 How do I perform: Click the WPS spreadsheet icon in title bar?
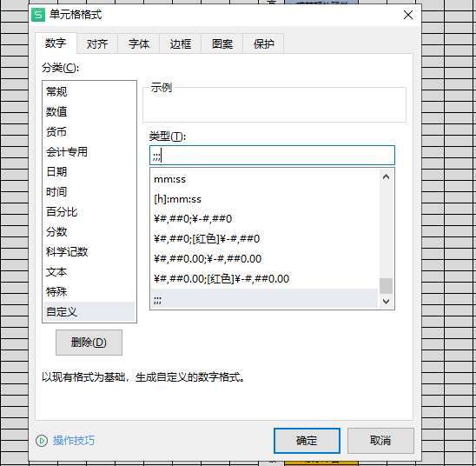[x=38, y=15]
